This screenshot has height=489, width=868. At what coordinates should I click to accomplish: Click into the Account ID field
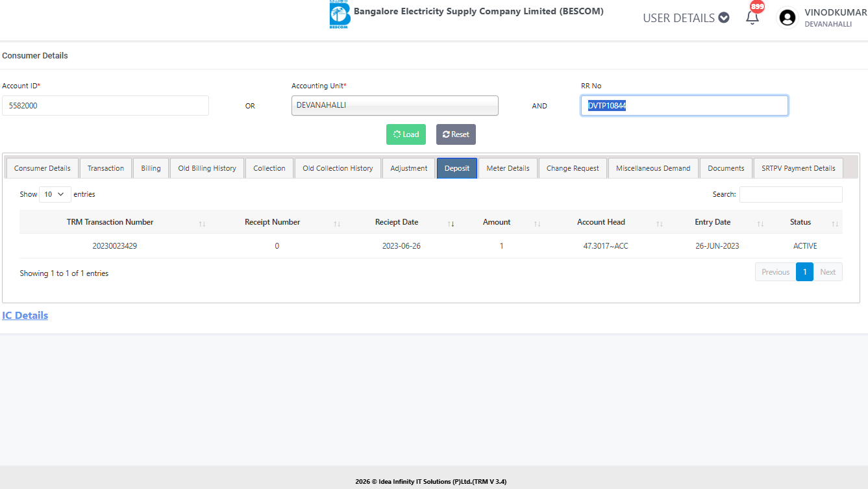click(x=105, y=106)
